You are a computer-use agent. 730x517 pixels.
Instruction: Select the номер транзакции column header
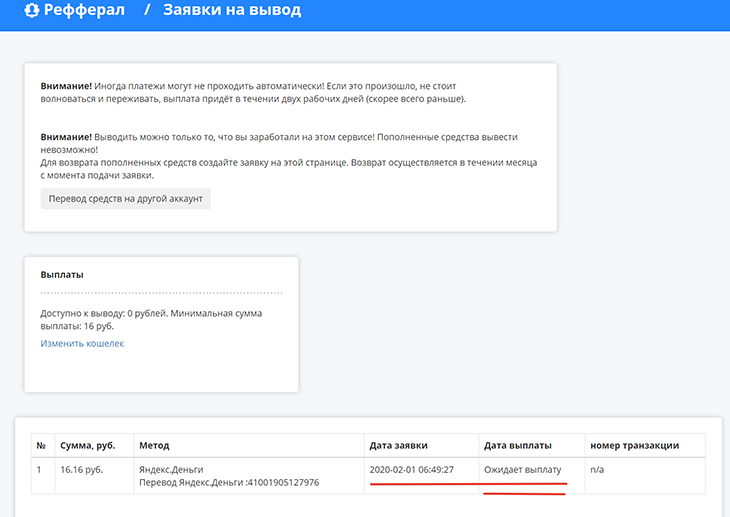(637, 445)
